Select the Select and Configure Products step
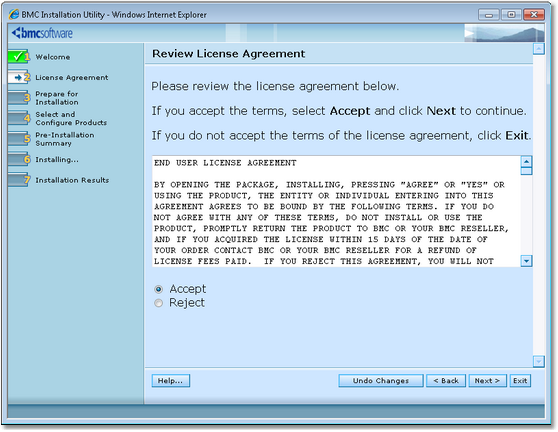The width and height of the screenshot is (558, 432). coord(71,118)
